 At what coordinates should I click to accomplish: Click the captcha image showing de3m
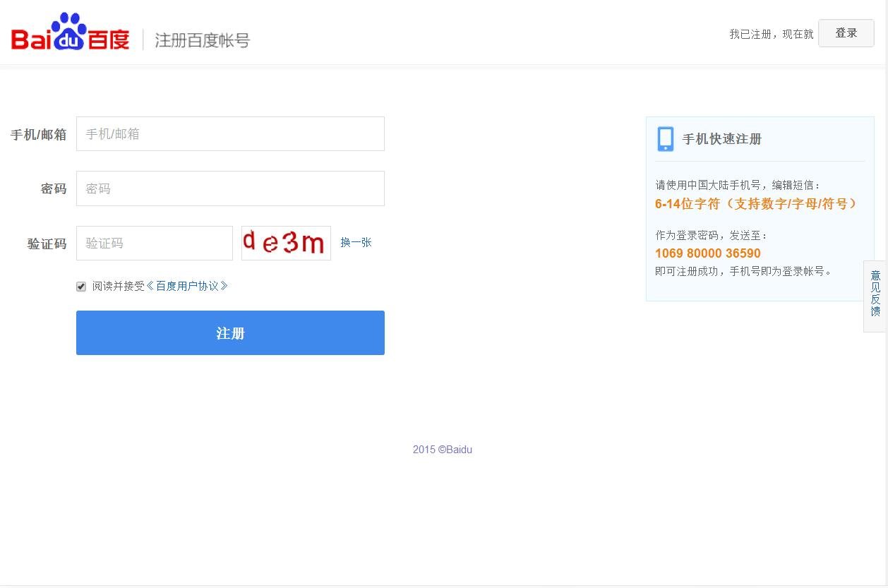(285, 242)
